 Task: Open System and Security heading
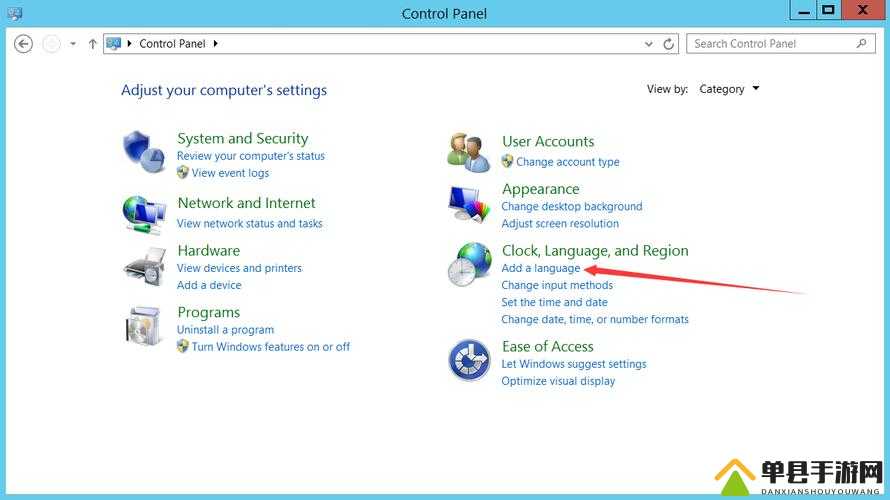point(242,138)
